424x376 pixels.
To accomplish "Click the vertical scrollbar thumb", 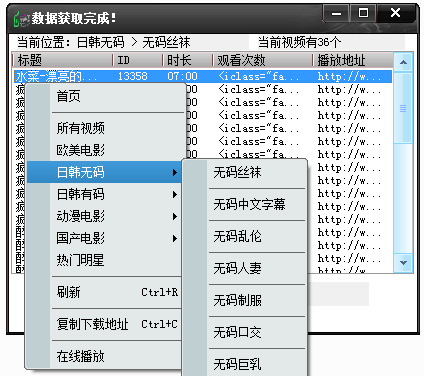I will [403, 108].
